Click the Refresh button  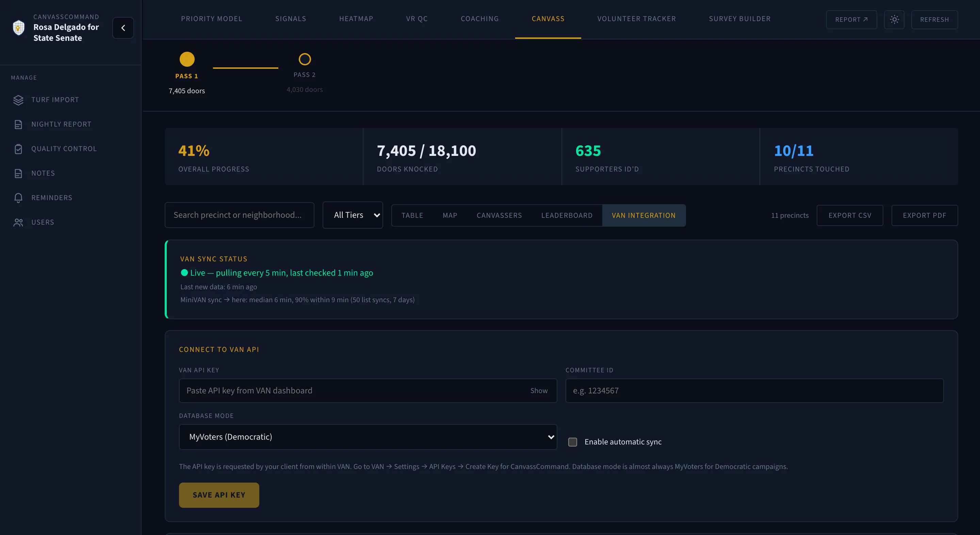tap(934, 19)
